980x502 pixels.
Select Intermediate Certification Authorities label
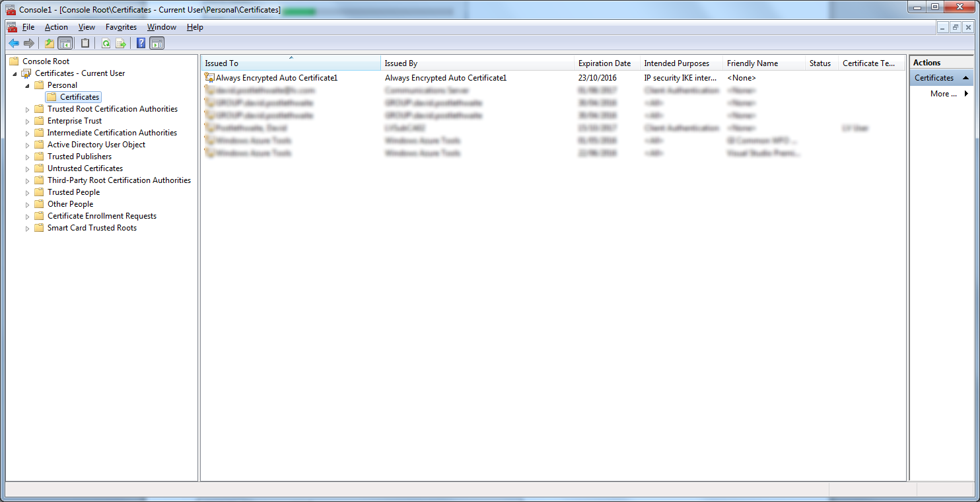[112, 133]
